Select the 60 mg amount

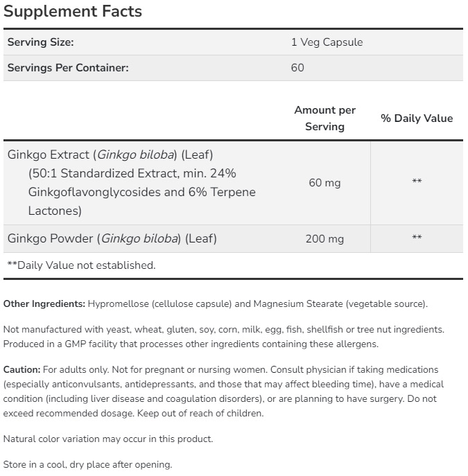coord(324,183)
